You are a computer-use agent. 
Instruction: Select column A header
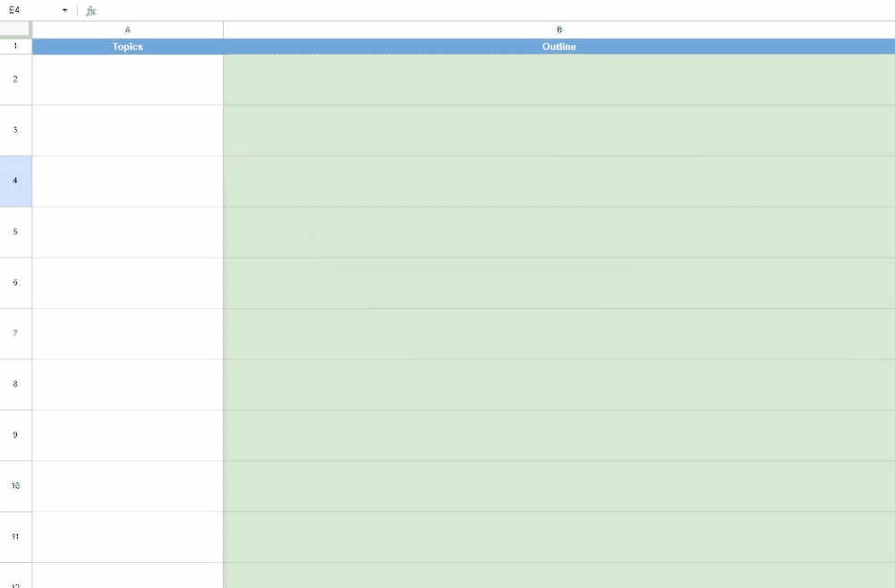pos(127,30)
